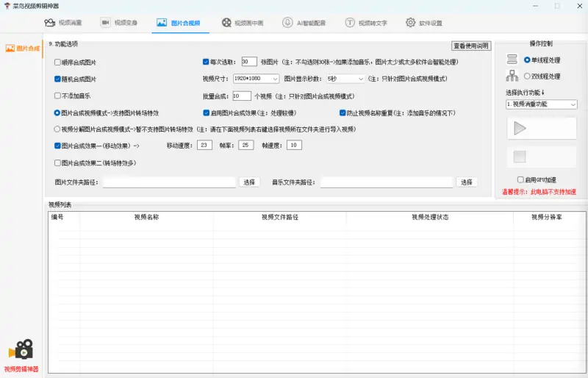Select the 双线程处理 radio button
The height and width of the screenshot is (378, 588).
point(526,76)
